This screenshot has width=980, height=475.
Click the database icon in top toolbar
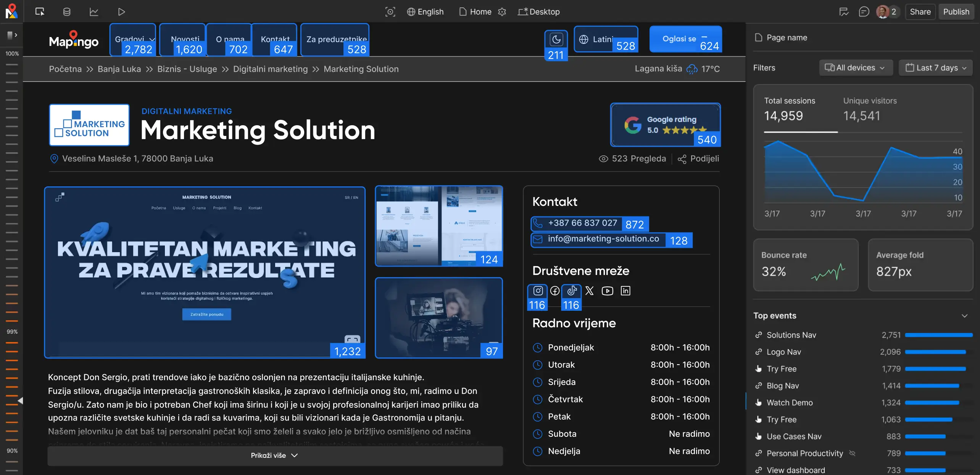pos(67,12)
